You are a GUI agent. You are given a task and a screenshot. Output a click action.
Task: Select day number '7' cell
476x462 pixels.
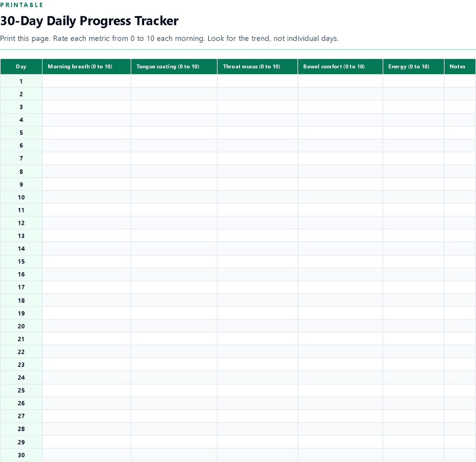tap(21, 158)
